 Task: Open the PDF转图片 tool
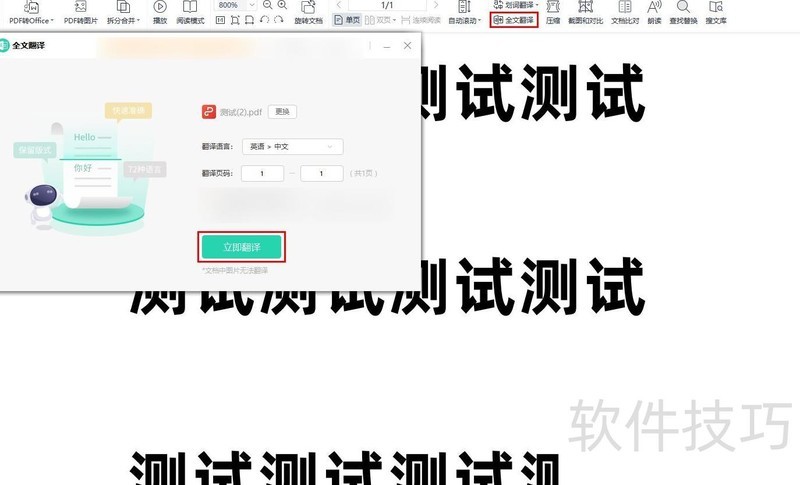80,13
